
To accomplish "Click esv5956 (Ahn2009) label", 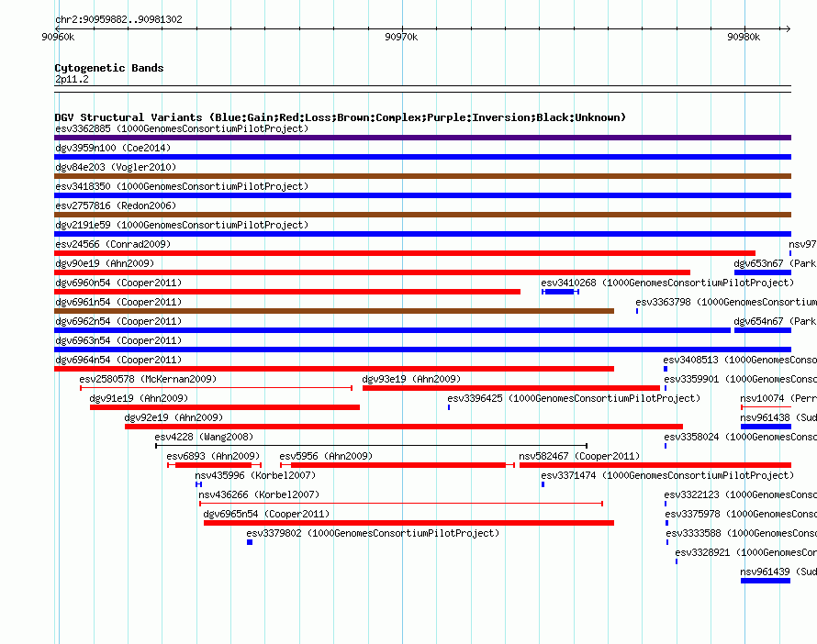I will [x=326, y=456].
